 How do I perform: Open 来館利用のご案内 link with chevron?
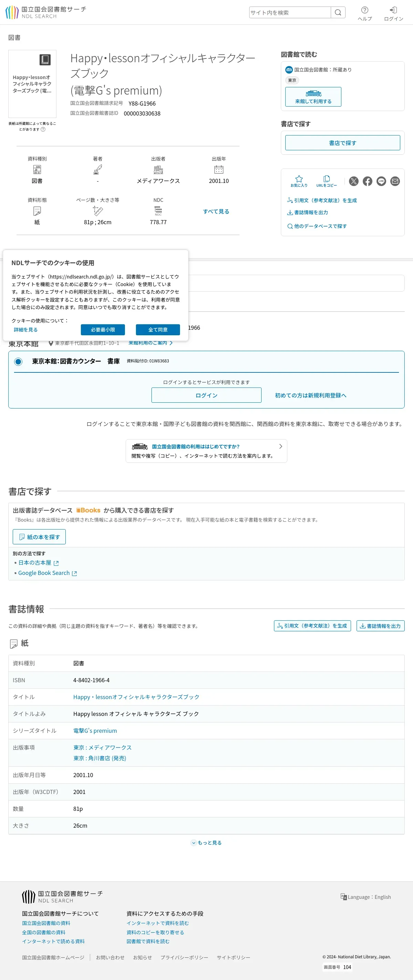pos(150,343)
